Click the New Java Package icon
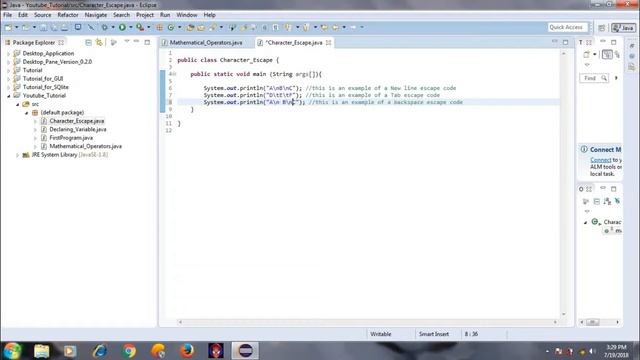Image resolution: width=640 pixels, height=360 pixels. click(159, 27)
